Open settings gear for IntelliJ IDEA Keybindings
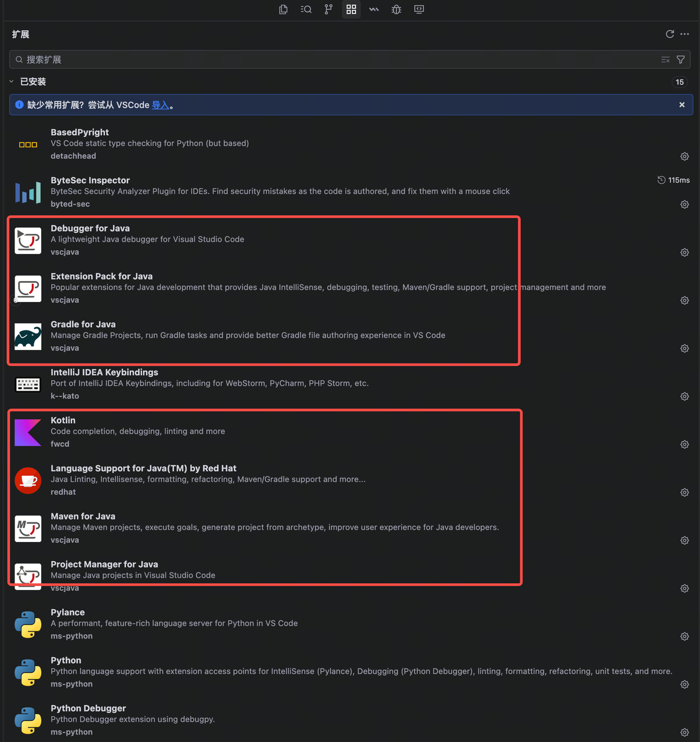 coord(685,397)
